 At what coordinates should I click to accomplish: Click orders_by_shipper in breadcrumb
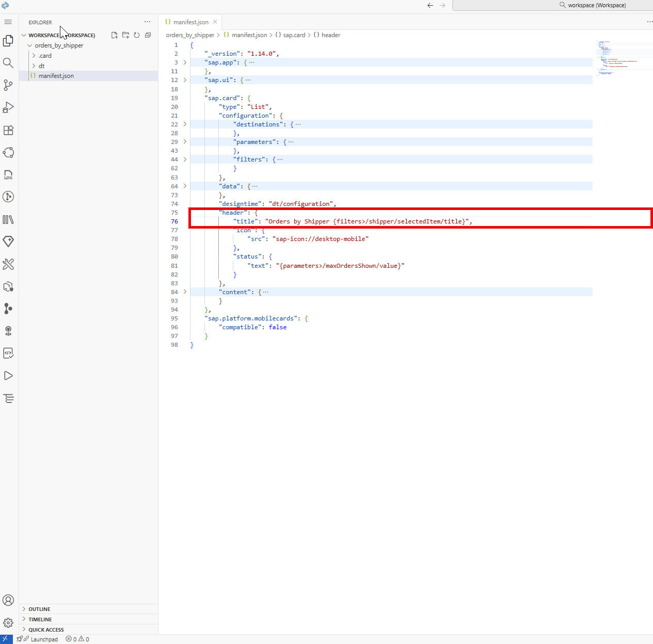[x=190, y=35]
